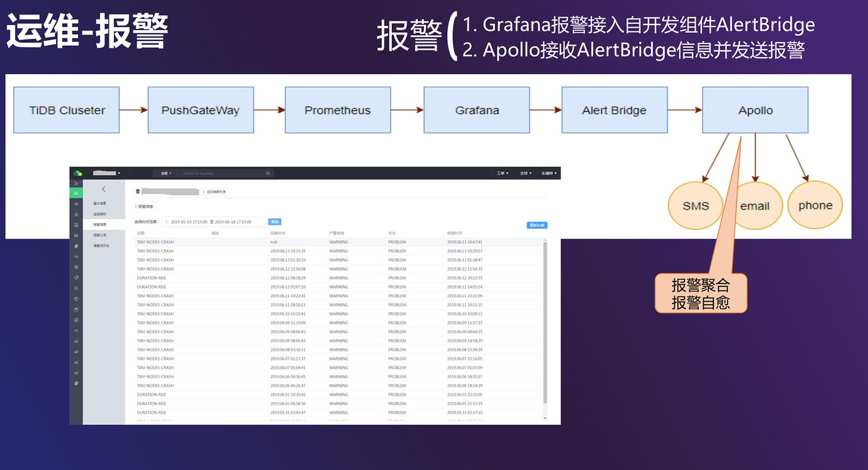Click the null reply time cell
The height and width of the screenshot is (470, 868).
point(274,242)
